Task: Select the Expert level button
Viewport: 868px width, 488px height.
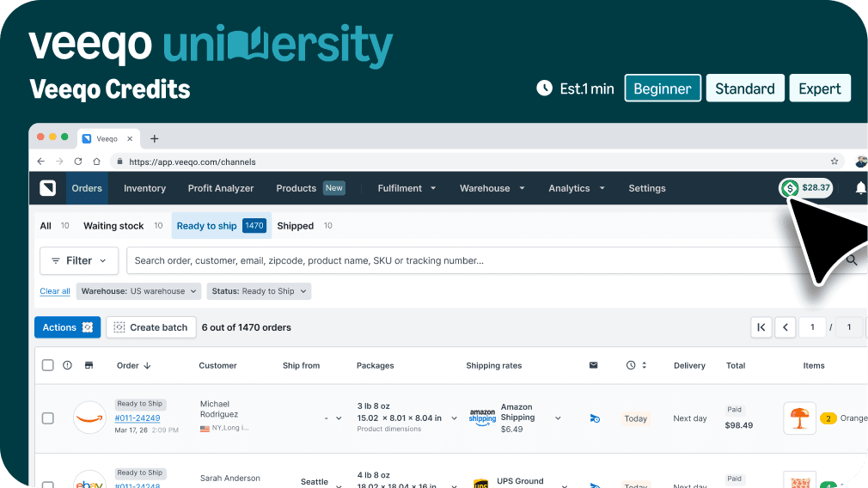Action: coord(820,88)
